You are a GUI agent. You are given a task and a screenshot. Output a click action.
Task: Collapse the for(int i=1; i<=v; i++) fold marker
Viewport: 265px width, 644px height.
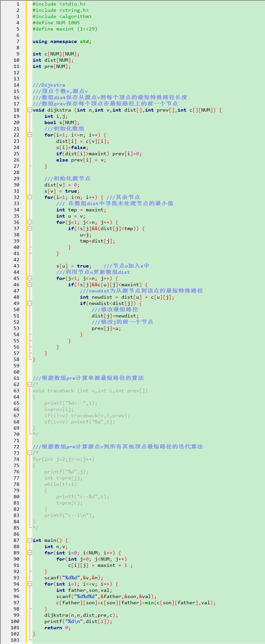30,584
